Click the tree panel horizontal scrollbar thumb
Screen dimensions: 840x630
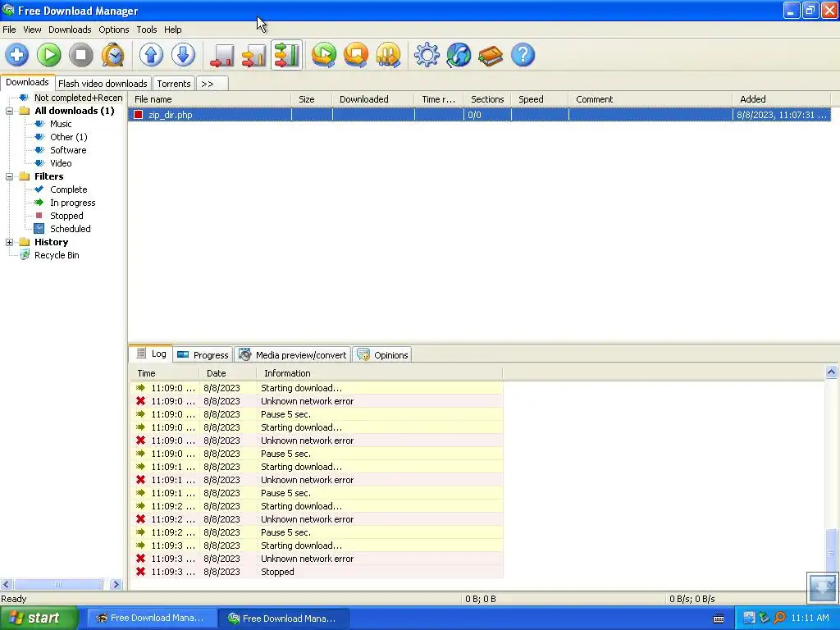(x=58, y=584)
